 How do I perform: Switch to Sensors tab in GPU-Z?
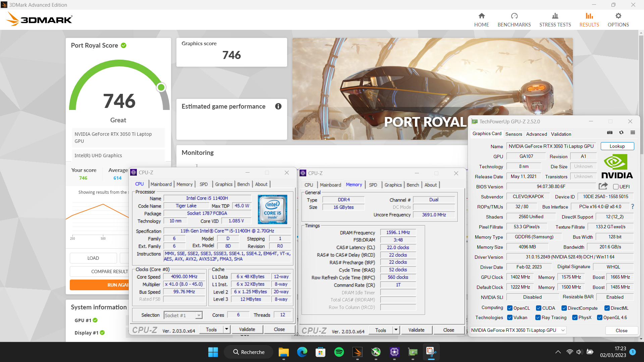514,134
